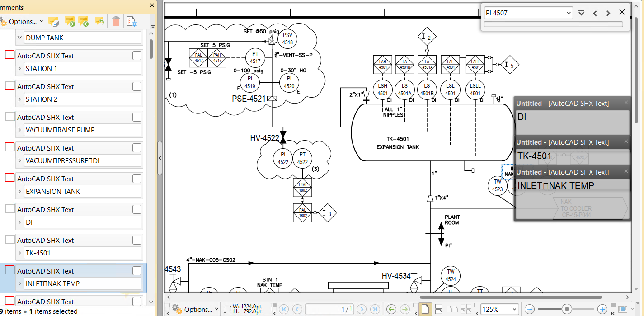Jump to the first page
Image resolution: width=644 pixels, height=316 pixels.
click(x=284, y=309)
